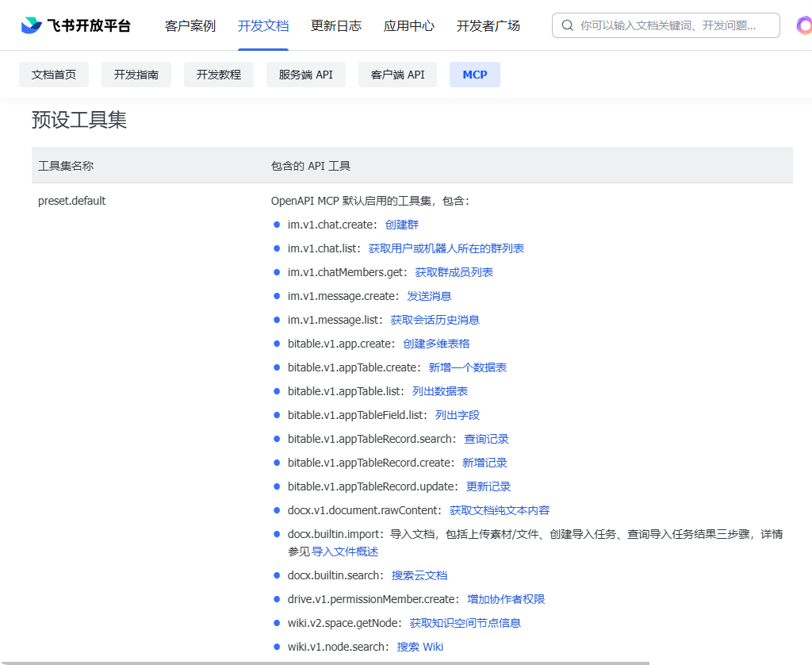
Task: Click the 预设工具集 section heading
Action: pos(79,120)
